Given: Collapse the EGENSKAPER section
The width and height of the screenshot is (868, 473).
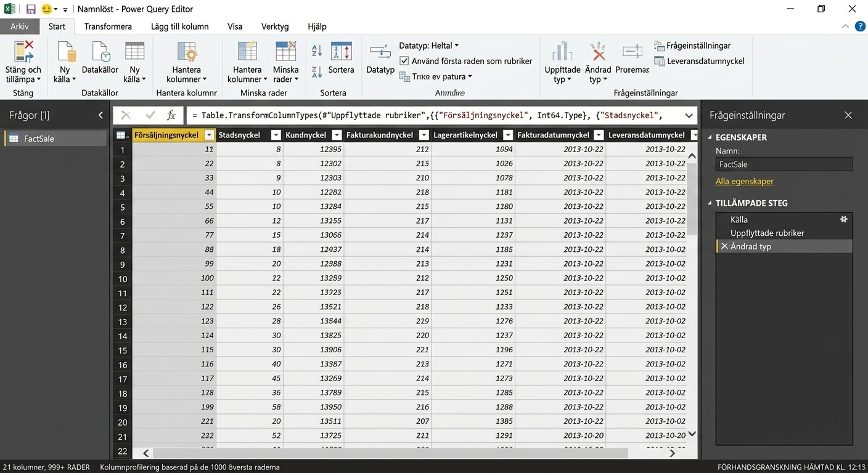Looking at the screenshot, I should tap(710, 137).
